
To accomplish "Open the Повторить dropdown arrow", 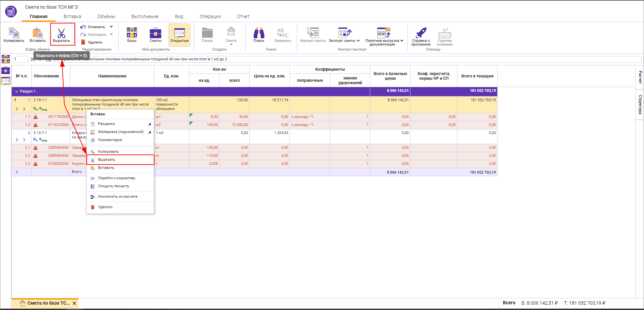I will click(x=112, y=35).
